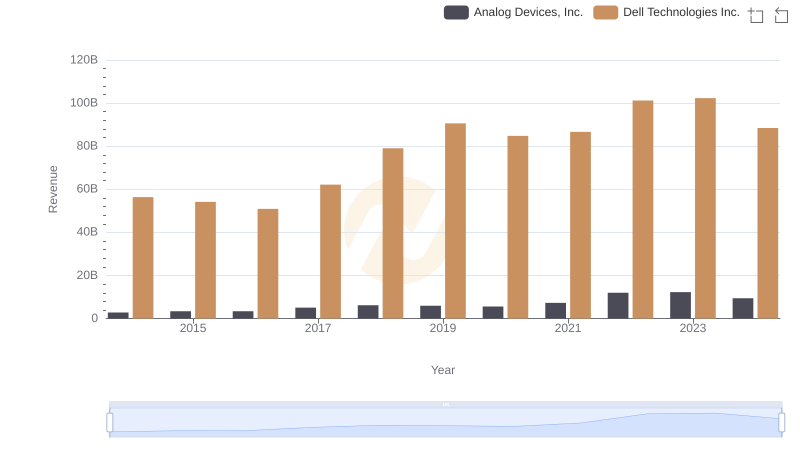The image size is (800, 461).
Task: Click the 20B y-axis label
Action: 87,275
